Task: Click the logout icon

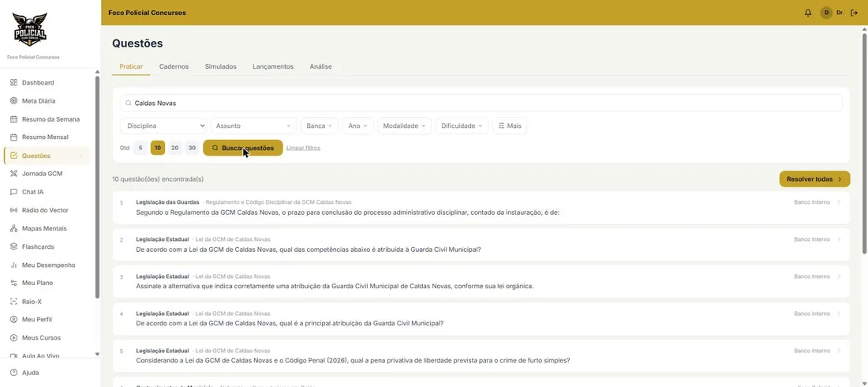Action: coord(854,13)
